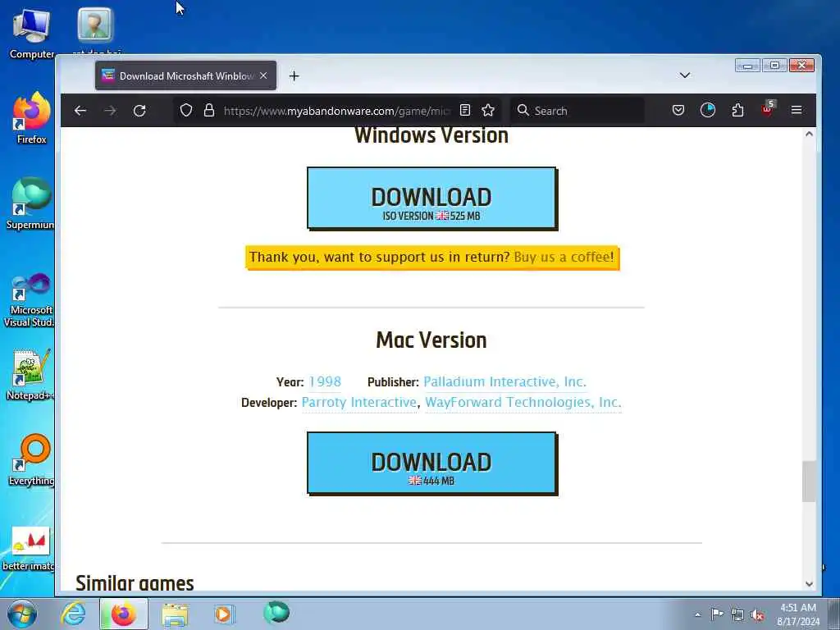The width and height of the screenshot is (840, 630).
Task: Open tracking protection shield icon
Action: 186,111
